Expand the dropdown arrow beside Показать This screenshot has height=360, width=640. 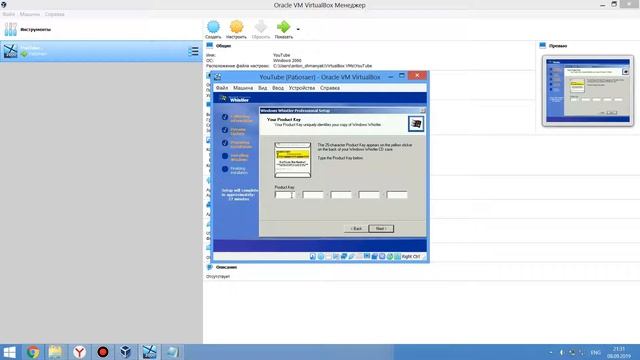(298, 29)
